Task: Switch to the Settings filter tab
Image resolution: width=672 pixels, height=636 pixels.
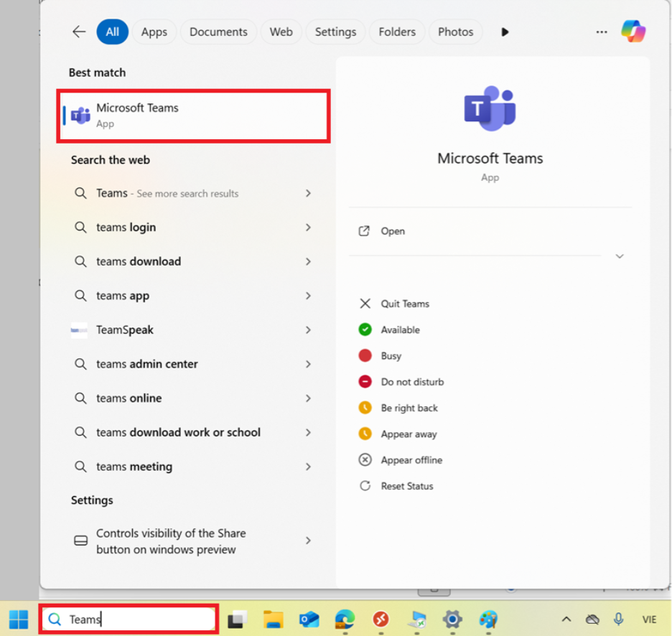Action: 335,32
